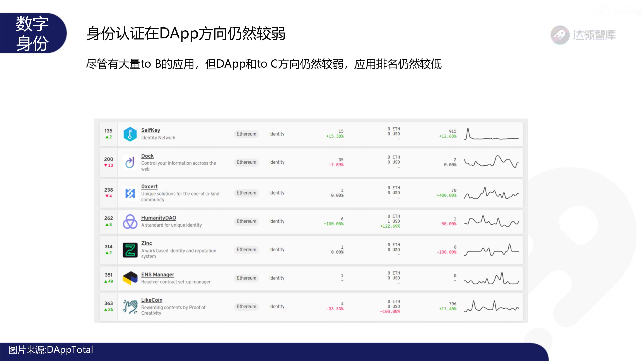Click HumanityDAO activity sparkline chart
The height and width of the screenshot is (361, 644).
(x=492, y=221)
